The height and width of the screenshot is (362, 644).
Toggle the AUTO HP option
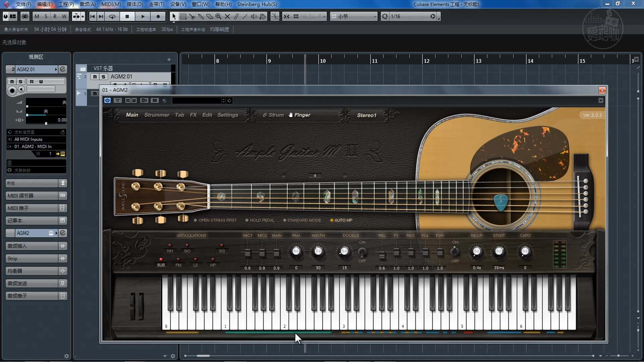pos(341,220)
